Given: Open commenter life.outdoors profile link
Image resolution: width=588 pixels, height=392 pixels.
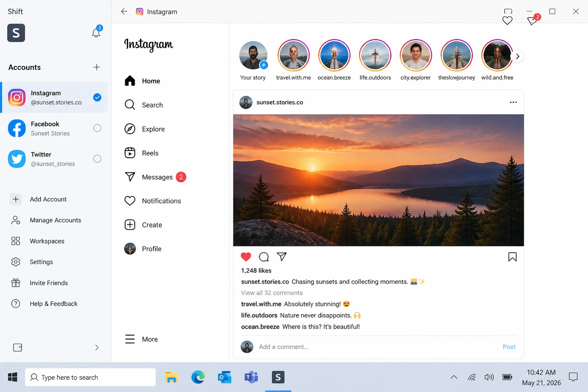Looking at the screenshot, I should (x=259, y=315).
